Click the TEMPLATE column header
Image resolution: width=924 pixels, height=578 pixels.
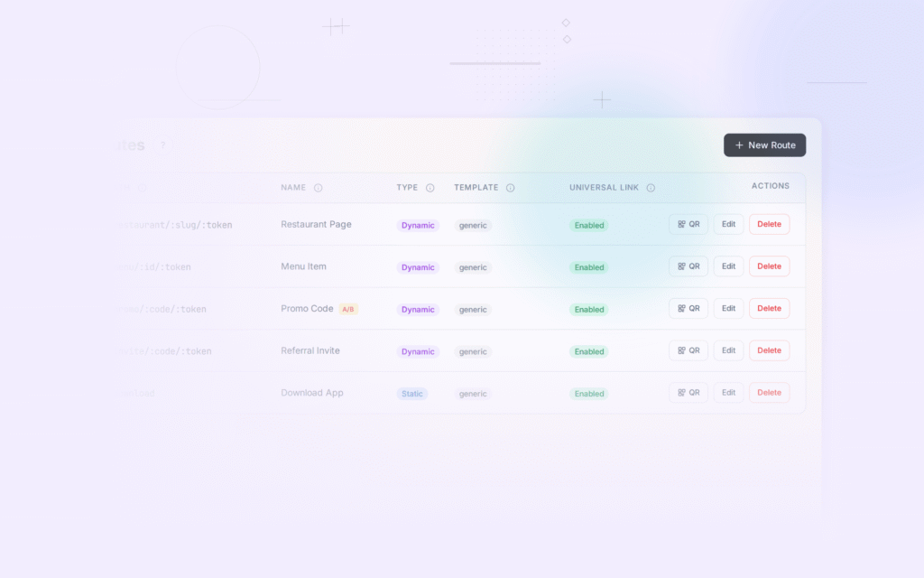[476, 188]
